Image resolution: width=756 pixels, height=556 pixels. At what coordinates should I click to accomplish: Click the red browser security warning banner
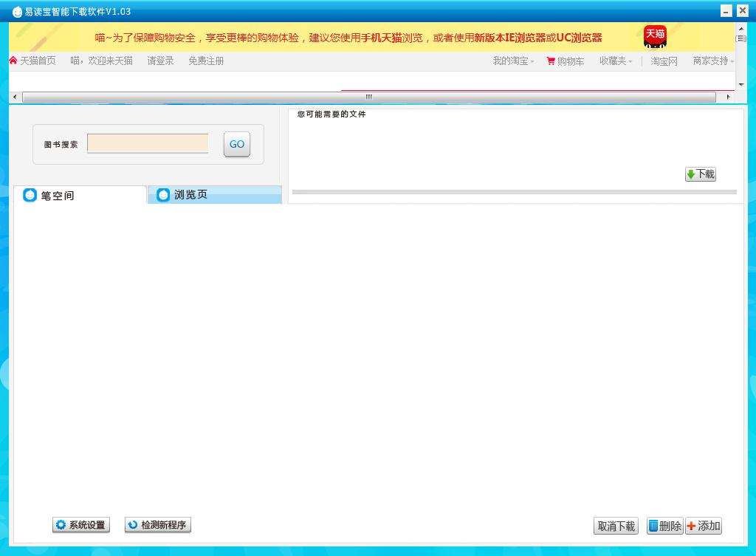coord(348,38)
